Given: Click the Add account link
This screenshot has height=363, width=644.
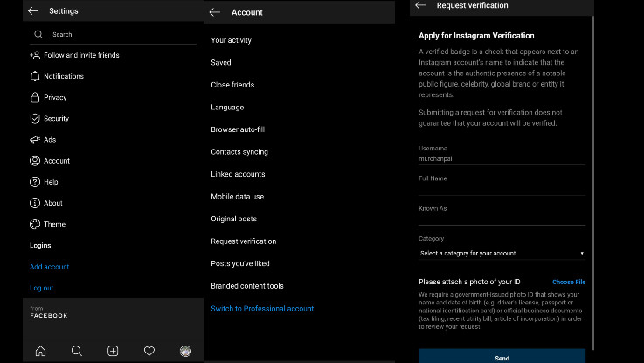Looking at the screenshot, I should click(x=49, y=267).
